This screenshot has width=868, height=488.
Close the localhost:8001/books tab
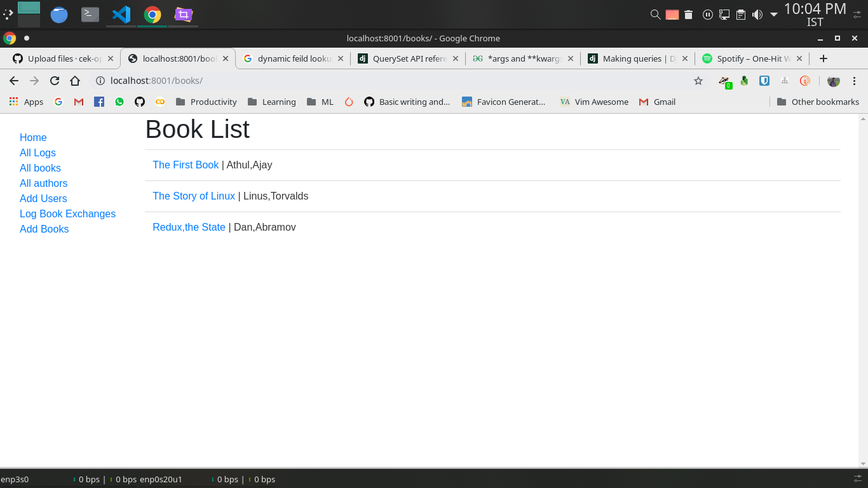pyautogui.click(x=225, y=58)
